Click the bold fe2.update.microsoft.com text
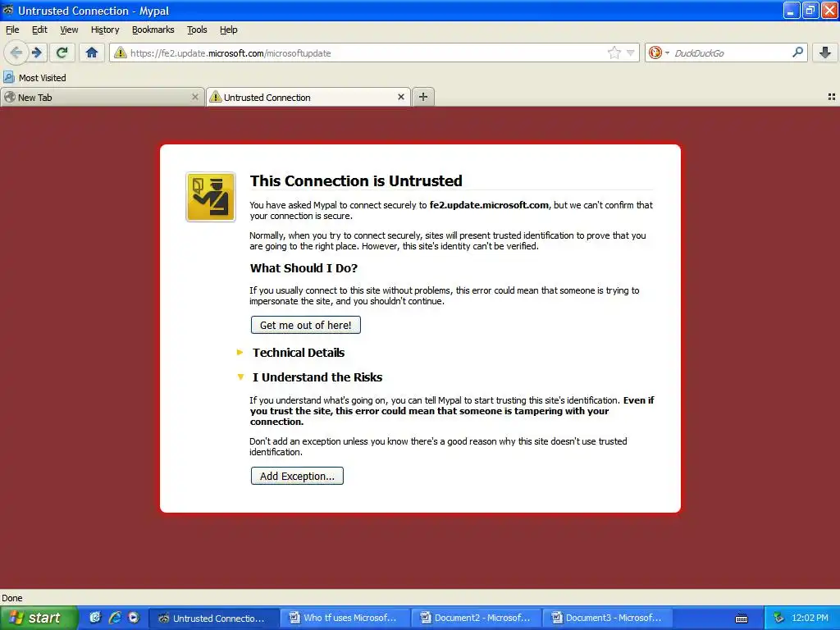 click(x=489, y=205)
